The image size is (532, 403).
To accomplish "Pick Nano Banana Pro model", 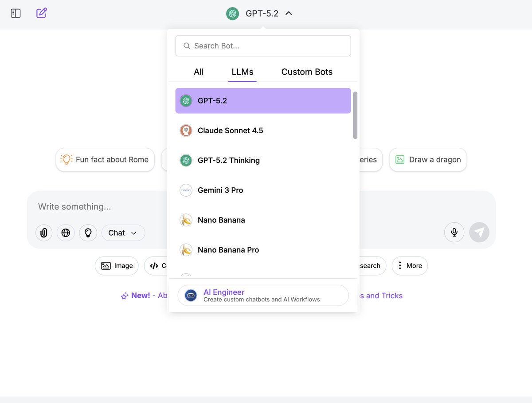I will 263,249.
